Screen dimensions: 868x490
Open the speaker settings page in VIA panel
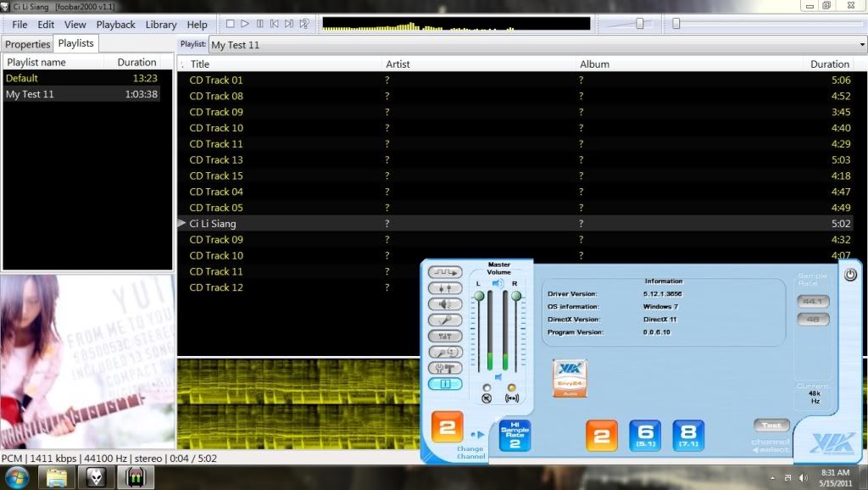point(444,304)
